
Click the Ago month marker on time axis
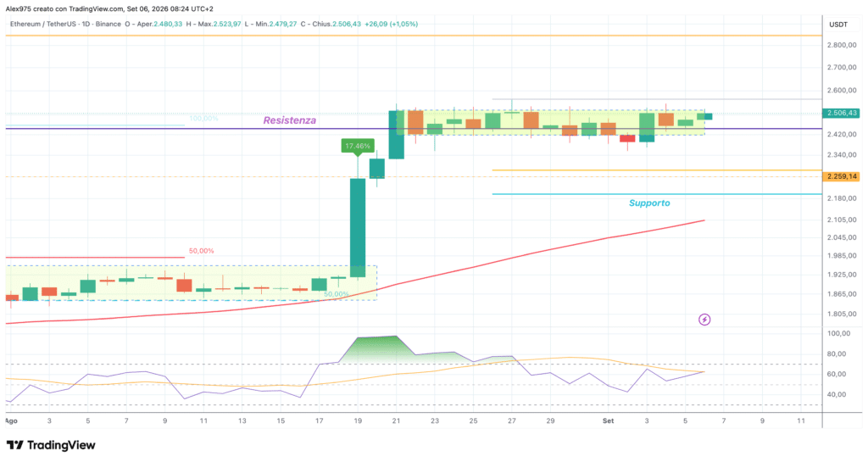[11, 421]
